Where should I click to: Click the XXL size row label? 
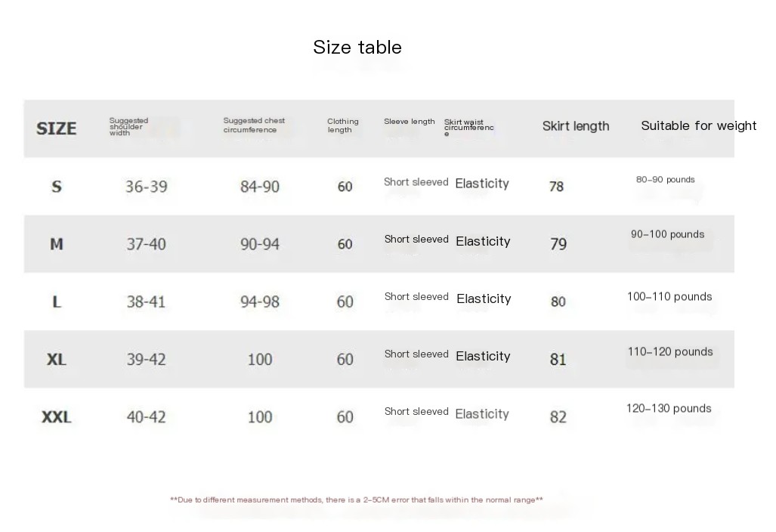point(57,416)
